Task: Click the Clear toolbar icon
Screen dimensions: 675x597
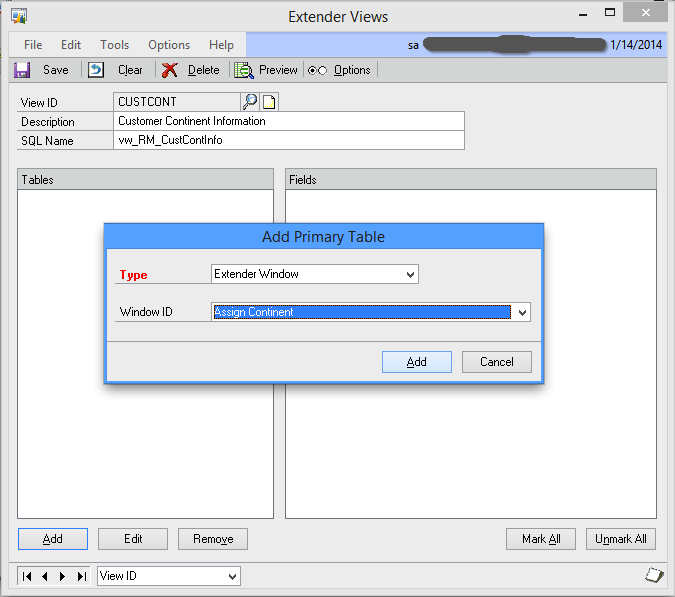Action: coord(96,70)
